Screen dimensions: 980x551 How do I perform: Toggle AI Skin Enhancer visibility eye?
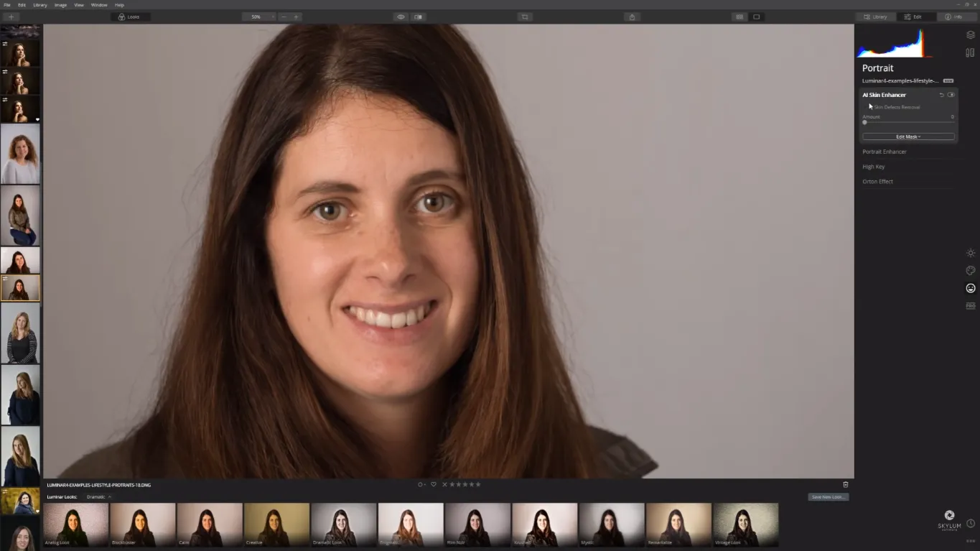click(951, 95)
